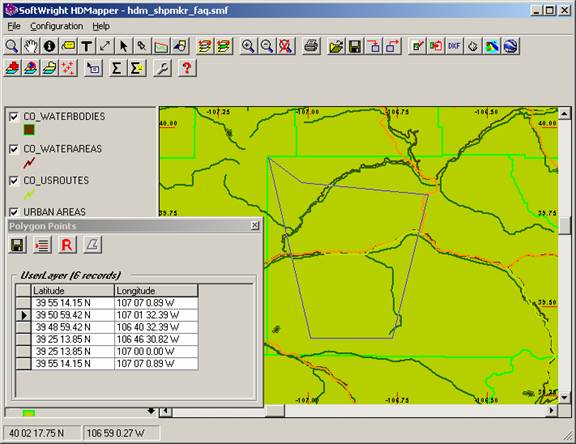Select the yellow label tool
The height and width of the screenshot is (444, 576).
click(68, 46)
